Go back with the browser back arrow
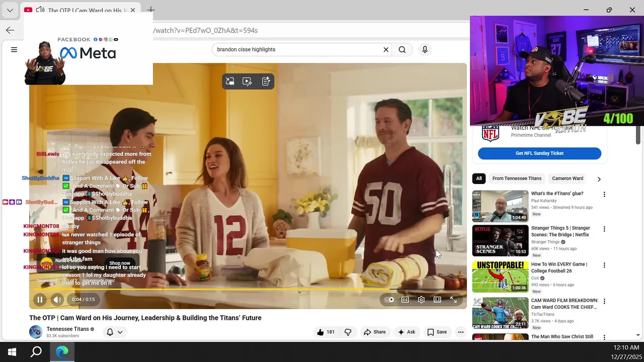The image size is (644, 362). point(10,30)
